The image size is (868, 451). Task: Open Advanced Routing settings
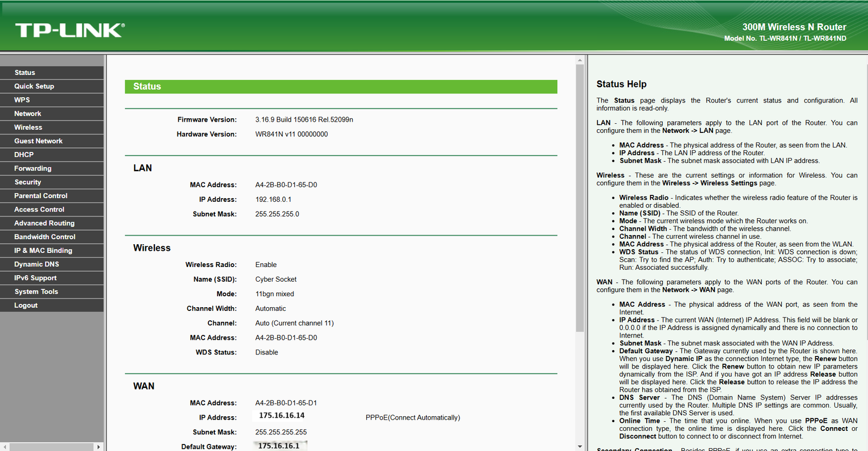[x=52, y=223]
